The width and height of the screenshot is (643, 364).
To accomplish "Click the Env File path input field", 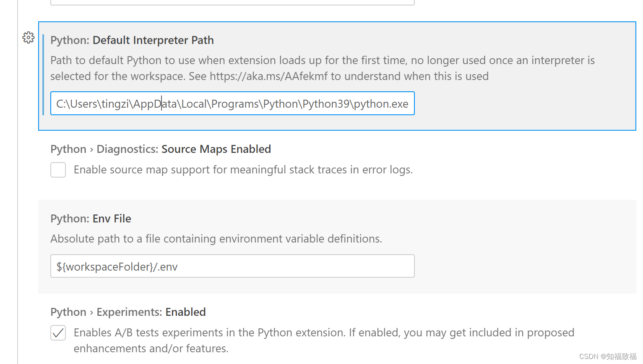I will (x=232, y=266).
